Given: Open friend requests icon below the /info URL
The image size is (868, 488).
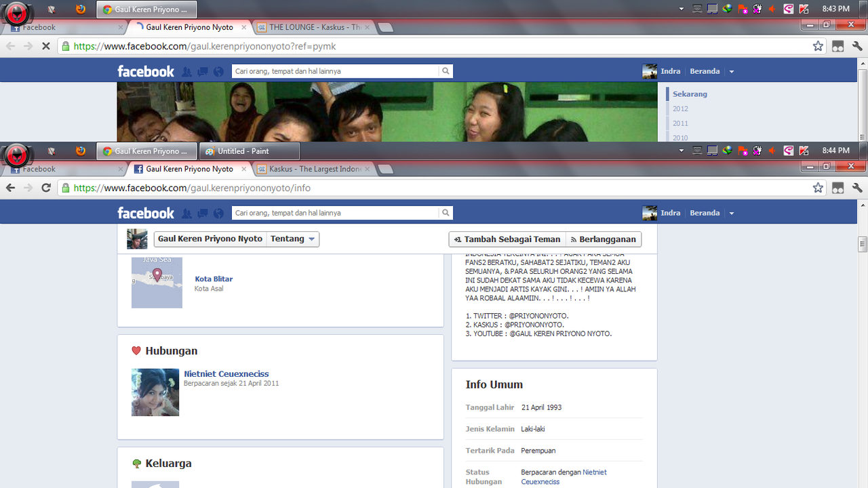Looking at the screenshot, I should [x=187, y=213].
